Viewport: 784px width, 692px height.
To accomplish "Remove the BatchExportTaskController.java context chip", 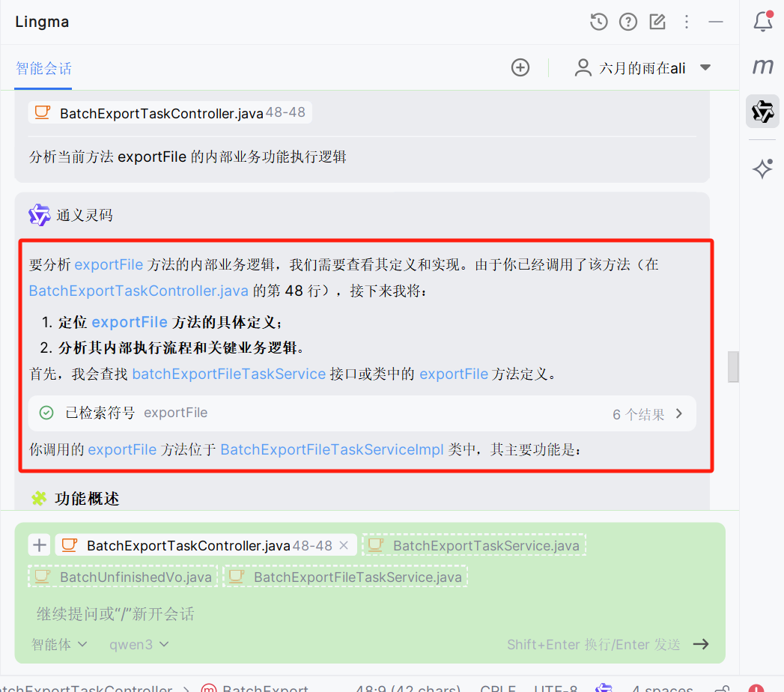I will tap(344, 544).
